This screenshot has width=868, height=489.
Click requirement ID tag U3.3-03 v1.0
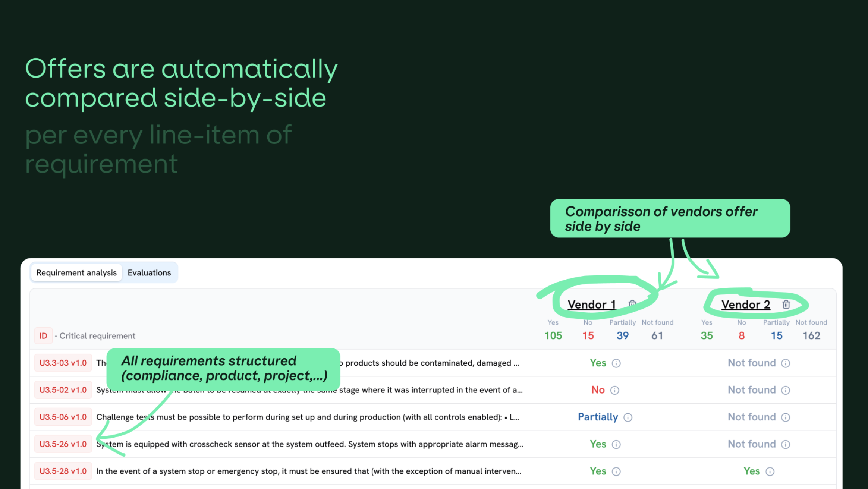(x=63, y=363)
